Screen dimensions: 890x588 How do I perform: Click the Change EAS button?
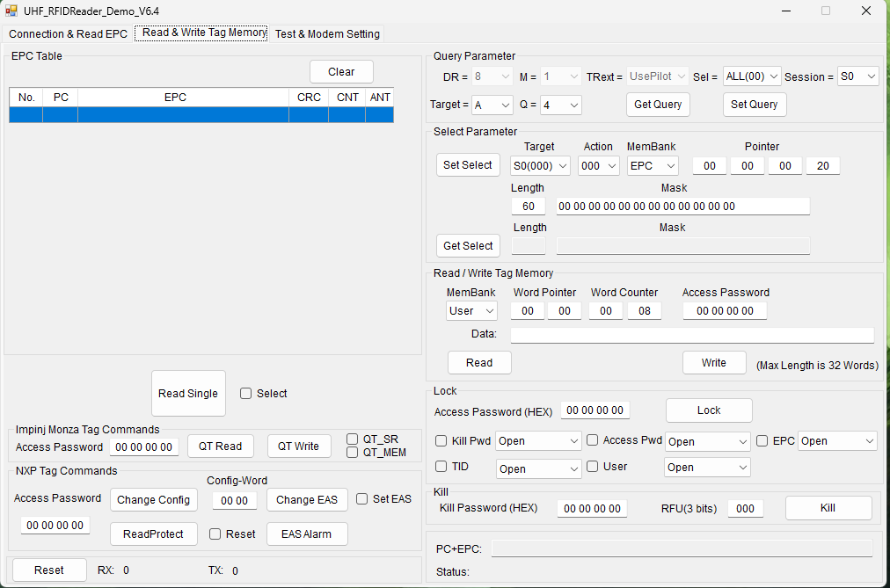307,499
